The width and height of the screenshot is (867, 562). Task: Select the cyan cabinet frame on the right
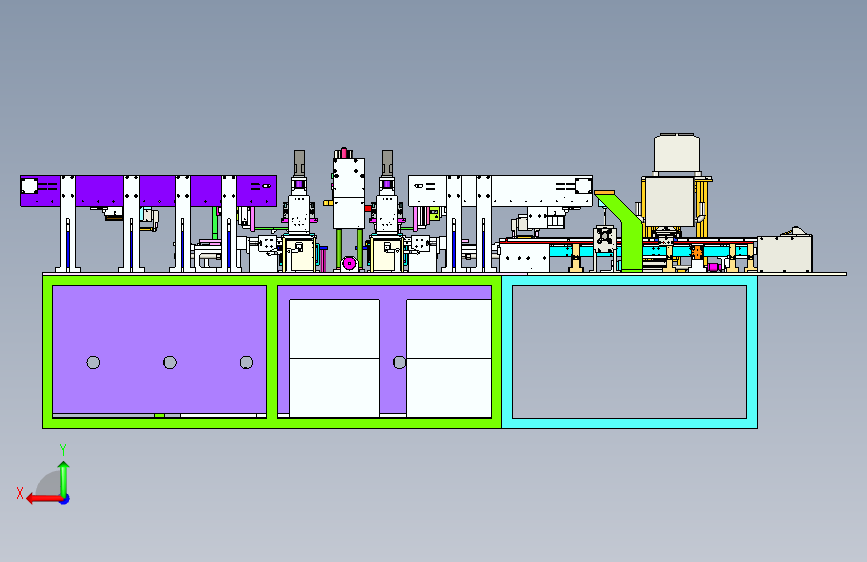(x=629, y=423)
